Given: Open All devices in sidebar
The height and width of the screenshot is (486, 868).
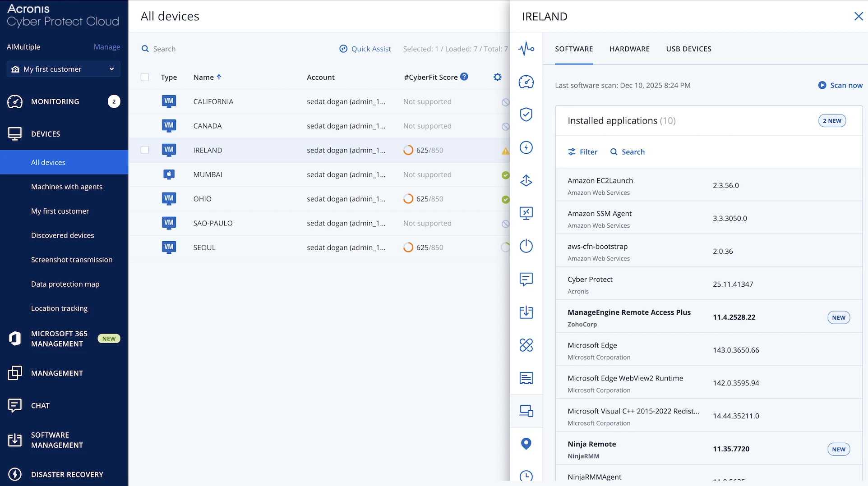Looking at the screenshot, I should coord(64,162).
